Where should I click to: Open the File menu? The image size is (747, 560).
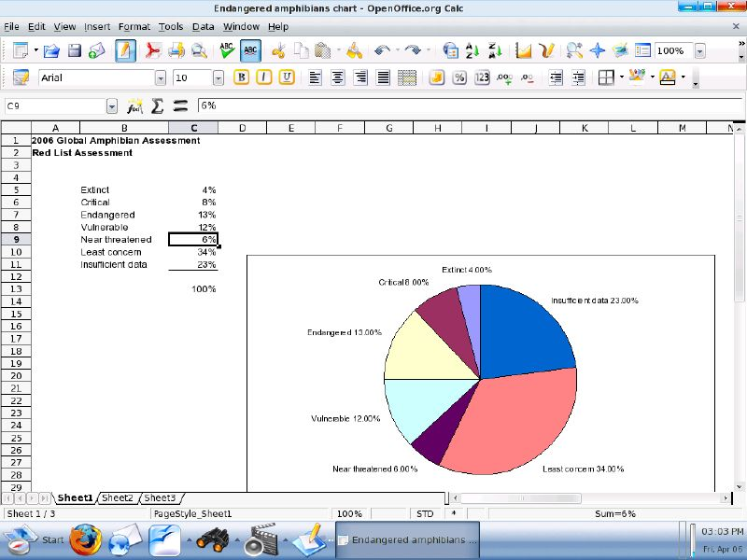(x=11, y=27)
